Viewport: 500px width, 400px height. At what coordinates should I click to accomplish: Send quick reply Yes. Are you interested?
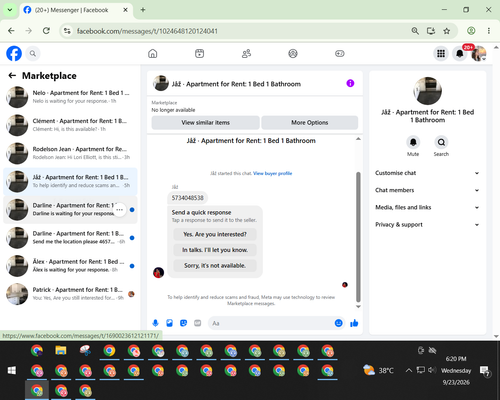pyautogui.click(x=215, y=234)
